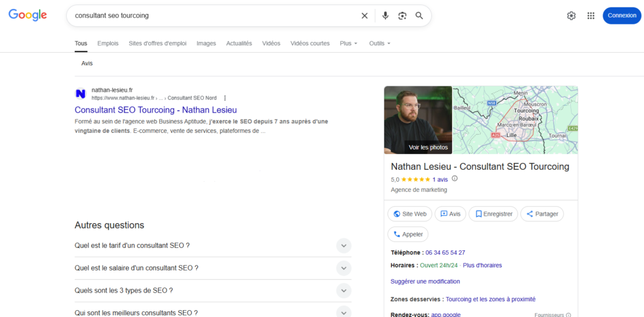Click the Autres questions heading

(x=109, y=225)
